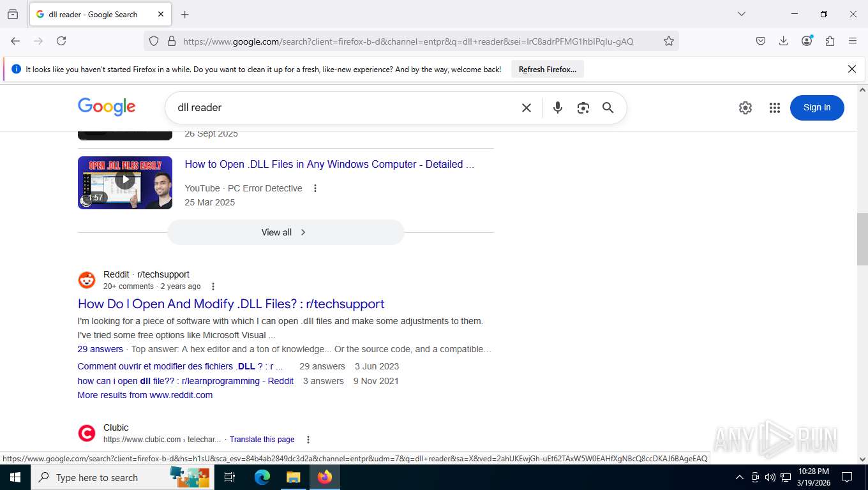The height and width of the screenshot is (490, 868).
Task: Go back to previous page
Action: tap(15, 41)
